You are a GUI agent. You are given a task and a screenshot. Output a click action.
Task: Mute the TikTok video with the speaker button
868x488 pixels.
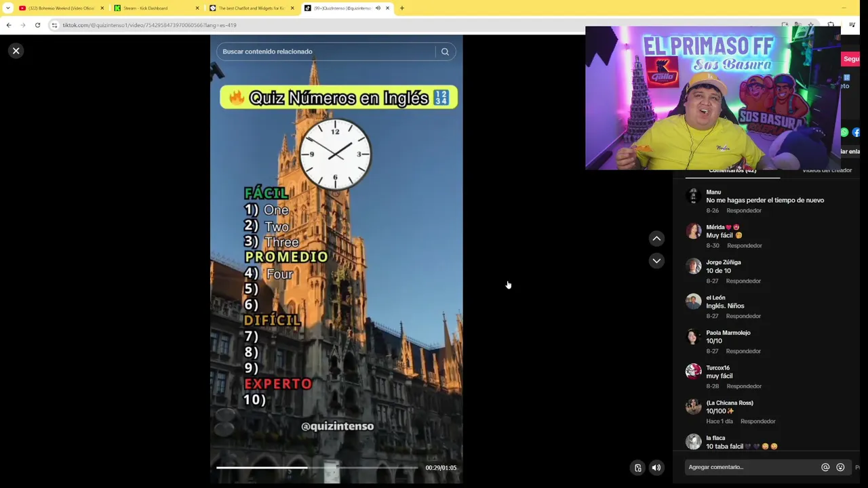[656, 468]
